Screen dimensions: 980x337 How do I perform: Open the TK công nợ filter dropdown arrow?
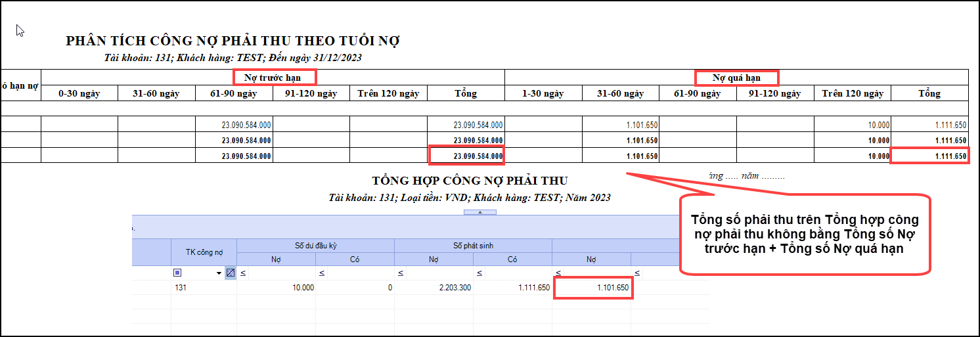219,273
